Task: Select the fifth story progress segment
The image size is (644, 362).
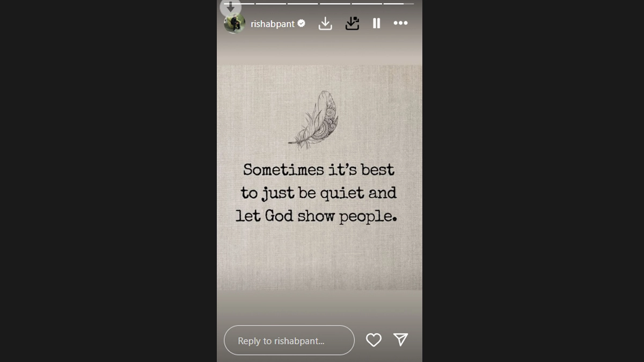Action: (x=367, y=3)
